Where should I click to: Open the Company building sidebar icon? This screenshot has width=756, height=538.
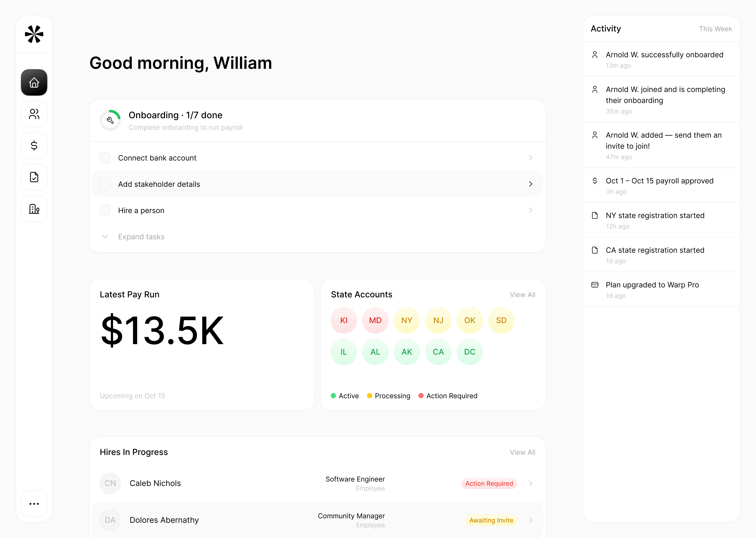pyautogui.click(x=34, y=209)
